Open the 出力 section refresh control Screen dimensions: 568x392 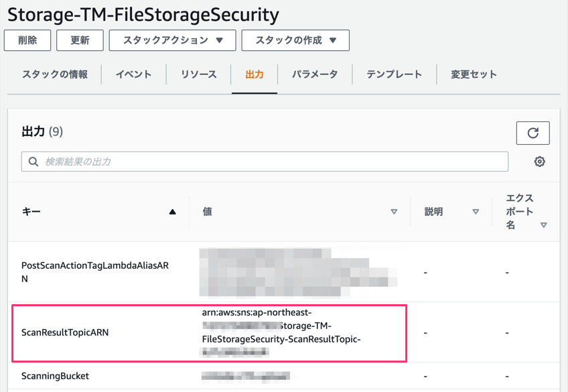[532, 133]
